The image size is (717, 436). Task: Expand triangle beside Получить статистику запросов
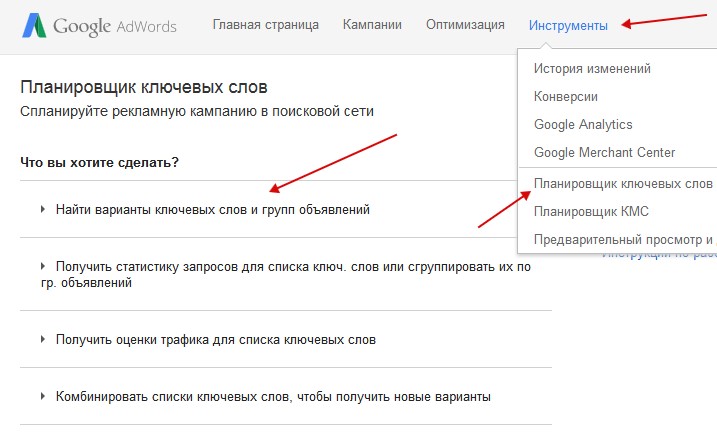(43, 266)
